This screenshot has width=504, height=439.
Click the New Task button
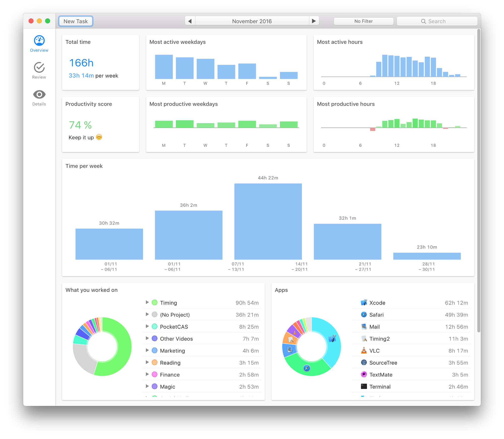click(x=76, y=21)
